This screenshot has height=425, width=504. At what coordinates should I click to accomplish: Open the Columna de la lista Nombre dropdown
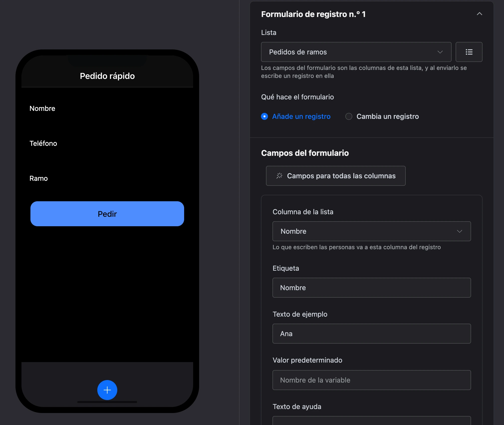(372, 231)
